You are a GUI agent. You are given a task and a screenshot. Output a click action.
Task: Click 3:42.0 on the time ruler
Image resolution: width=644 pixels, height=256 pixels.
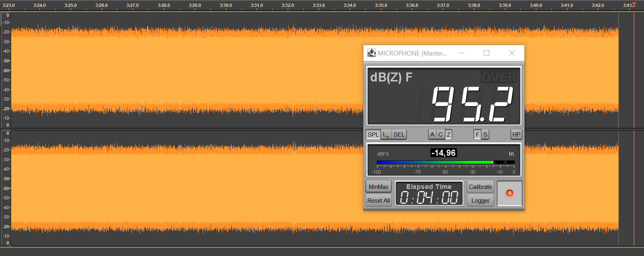click(598, 5)
